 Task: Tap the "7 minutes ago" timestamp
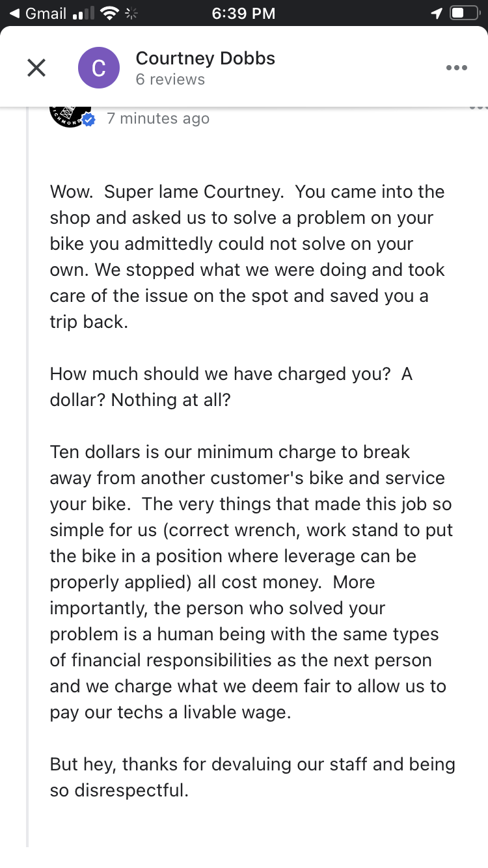pyautogui.click(x=158, y=118)
